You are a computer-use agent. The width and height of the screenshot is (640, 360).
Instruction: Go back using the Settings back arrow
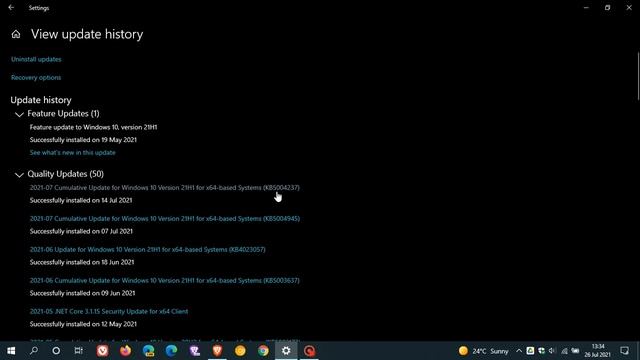click(x=11, y=7)
